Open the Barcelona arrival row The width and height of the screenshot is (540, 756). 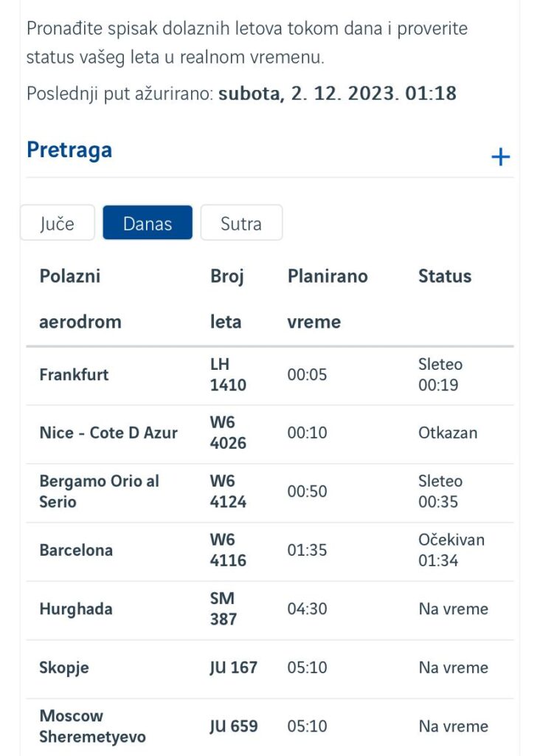pos(76,550)
